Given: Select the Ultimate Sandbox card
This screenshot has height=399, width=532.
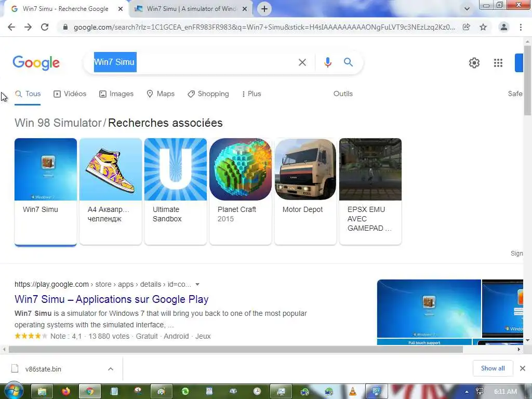Looking at the screenshot, I should (x=176, y=191).
